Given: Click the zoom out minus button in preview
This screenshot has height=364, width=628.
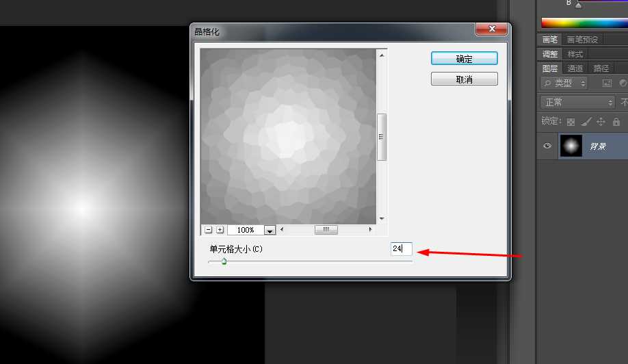Looking at the screenshot, I should point(209,230).
